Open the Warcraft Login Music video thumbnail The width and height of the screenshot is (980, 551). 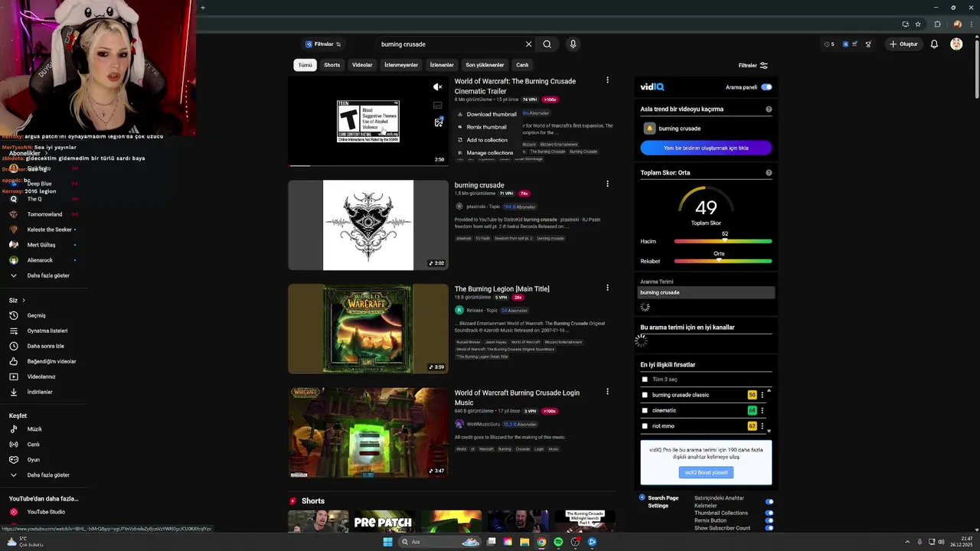368,432
